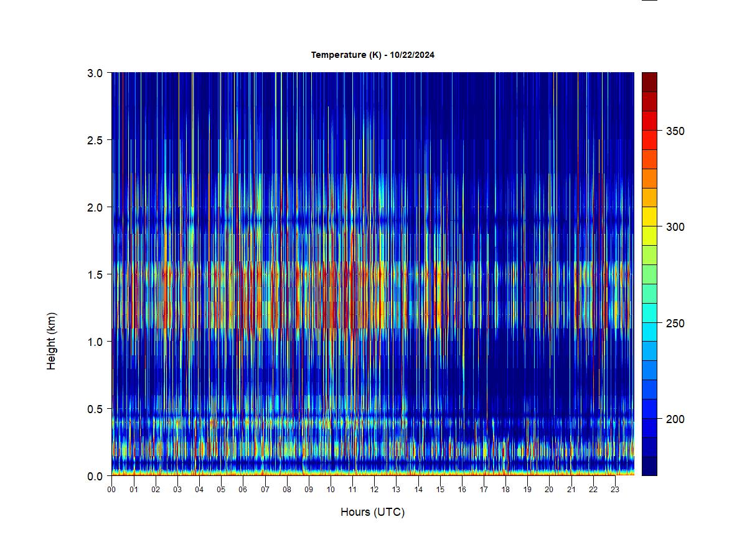
Task: Click the 3.0 height tick label
Action: pyautogui.click(x=95, y=73)
